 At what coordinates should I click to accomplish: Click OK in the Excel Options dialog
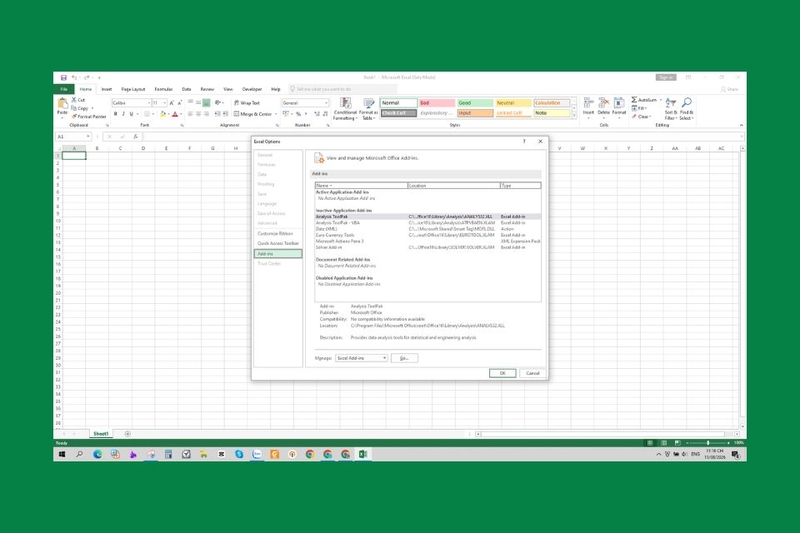click(x=503, y=373)
